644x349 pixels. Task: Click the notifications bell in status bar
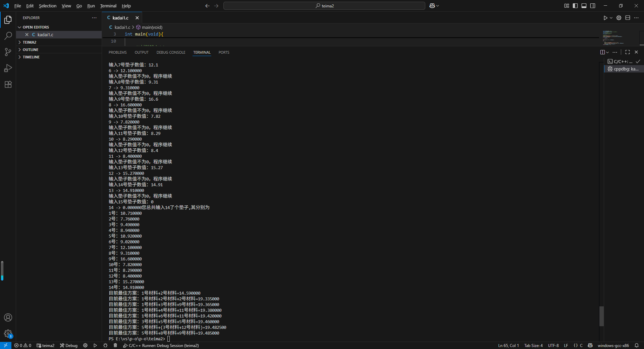click(637, 345)
